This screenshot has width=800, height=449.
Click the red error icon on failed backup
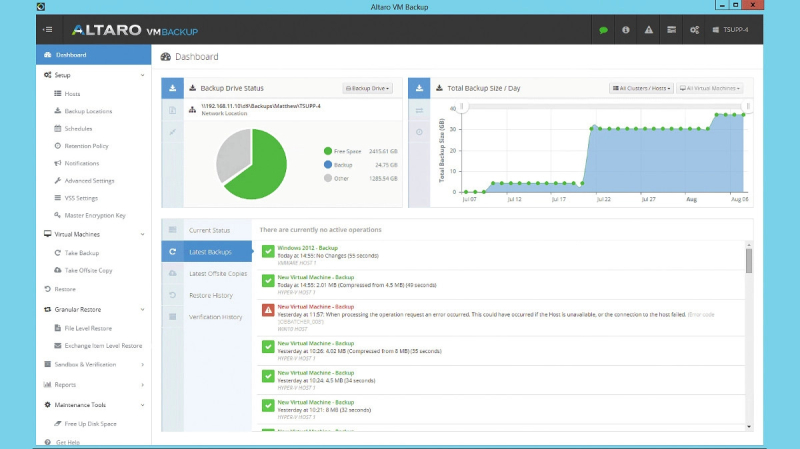point(267,311)
